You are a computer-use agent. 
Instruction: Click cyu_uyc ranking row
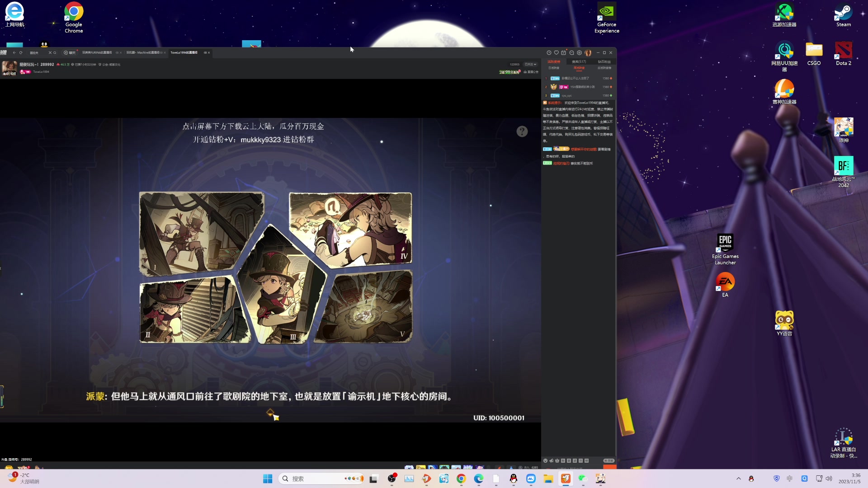coord(579,95)
